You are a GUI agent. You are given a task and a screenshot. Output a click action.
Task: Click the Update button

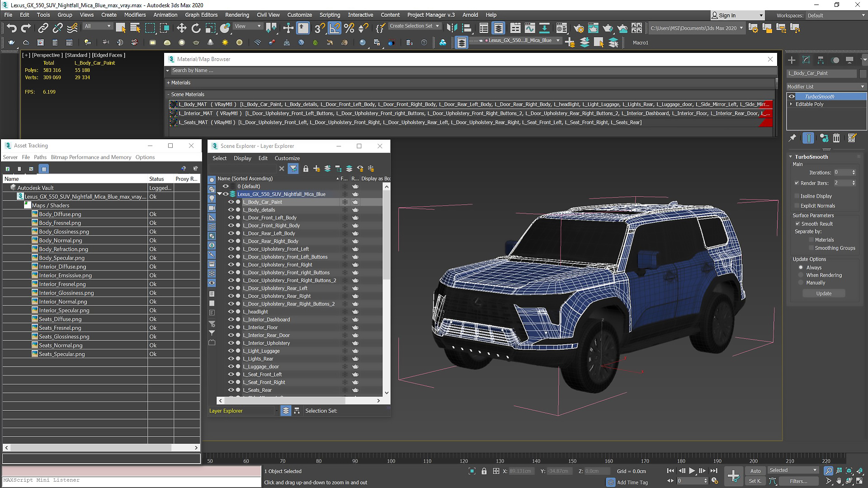click(824, 293)
